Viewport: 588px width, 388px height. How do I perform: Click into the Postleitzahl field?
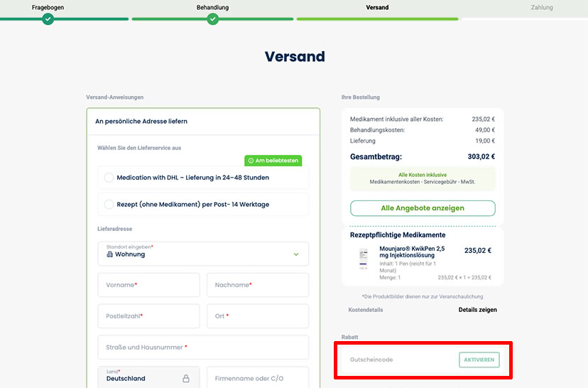point(149,316)
